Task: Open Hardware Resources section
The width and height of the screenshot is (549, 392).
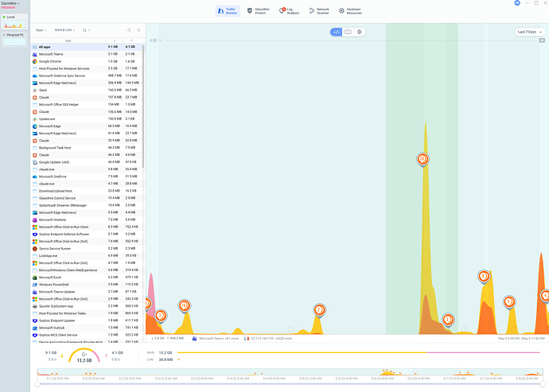Action: pos(350,11)
